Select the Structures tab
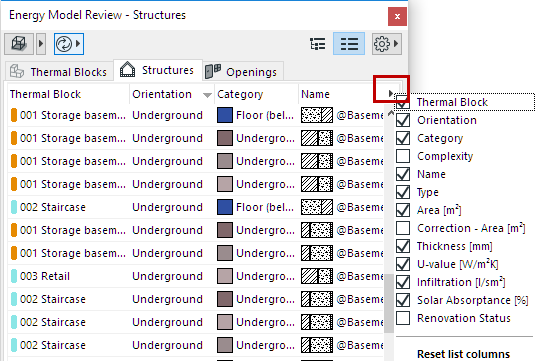 point(157,70)
